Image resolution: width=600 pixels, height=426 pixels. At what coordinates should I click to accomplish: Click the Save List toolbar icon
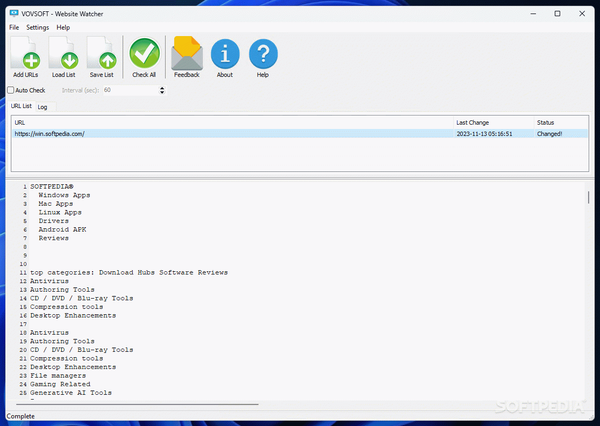click(x=101, y=57)
